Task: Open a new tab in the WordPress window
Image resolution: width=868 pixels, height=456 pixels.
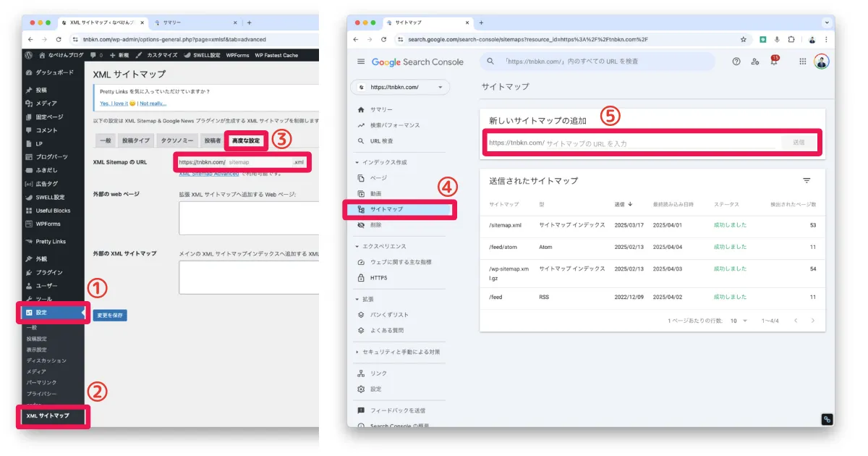Action: click(250, 22)
